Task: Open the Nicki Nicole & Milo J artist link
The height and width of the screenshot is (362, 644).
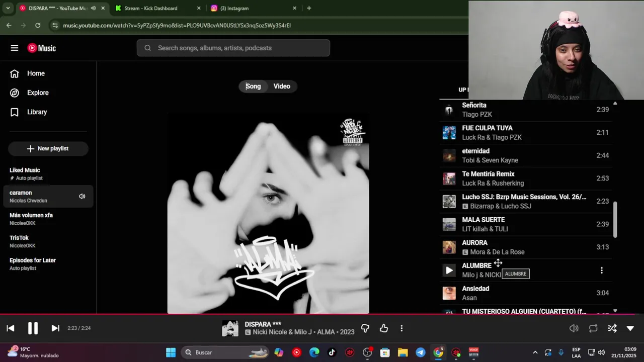Action: coord(282,332)
